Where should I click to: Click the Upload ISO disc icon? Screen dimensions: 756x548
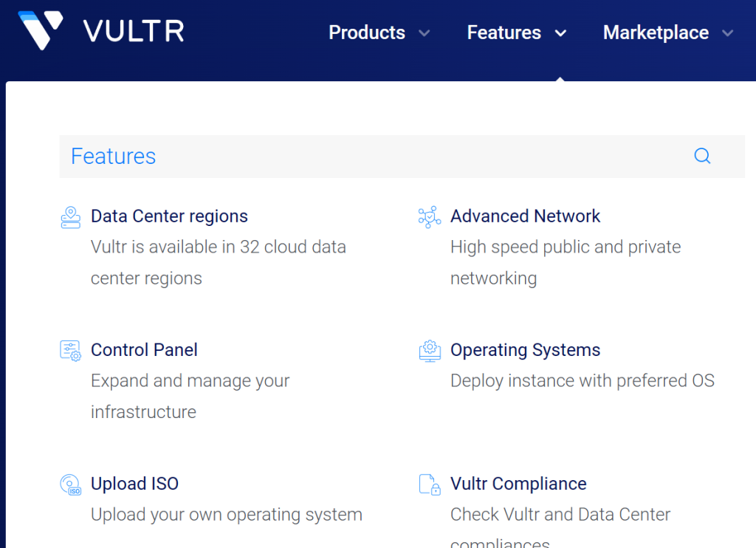point(70,484)
